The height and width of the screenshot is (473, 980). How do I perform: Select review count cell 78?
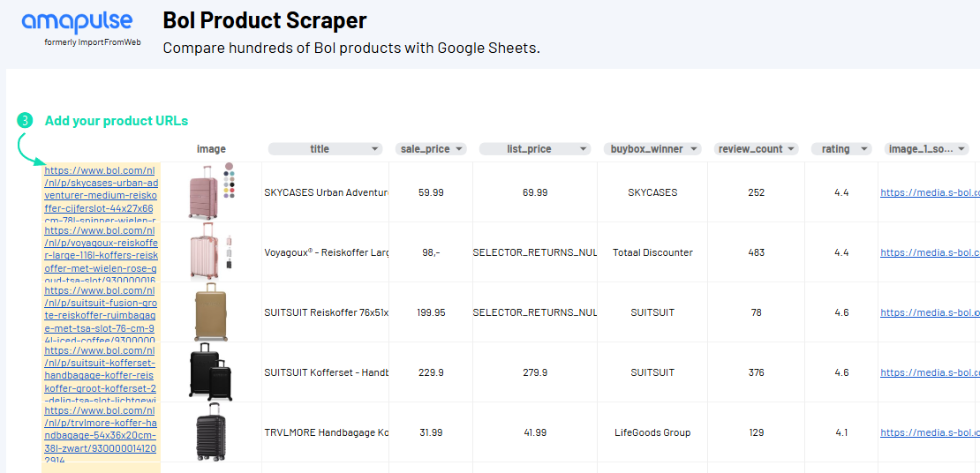[757, 312]
